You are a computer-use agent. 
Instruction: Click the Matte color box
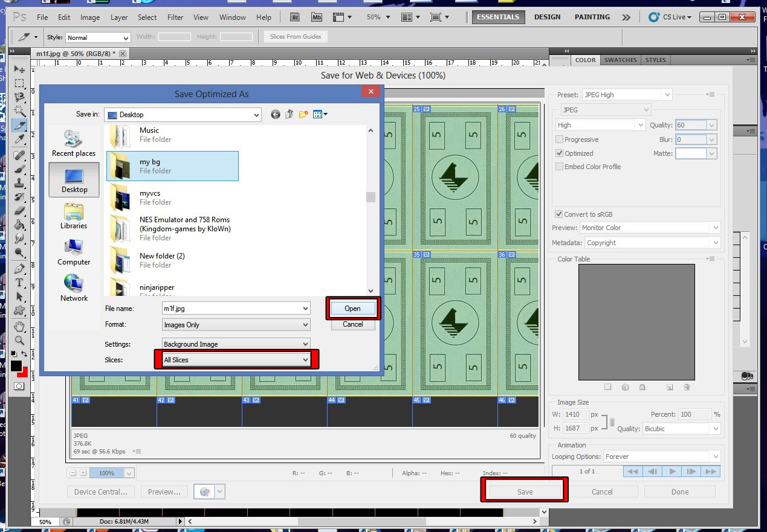(x=691, y=153)
